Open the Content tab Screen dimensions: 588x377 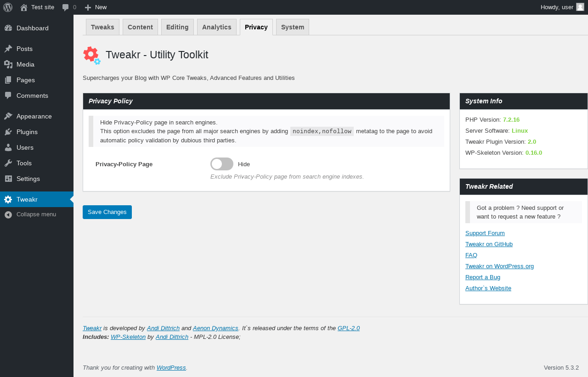(140, 27)
